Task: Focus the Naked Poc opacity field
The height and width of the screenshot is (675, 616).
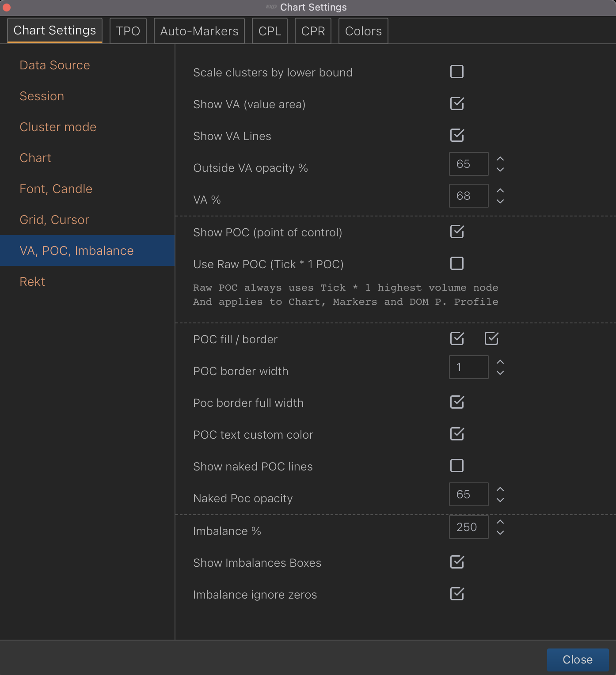Action: (x=469, y=494)
